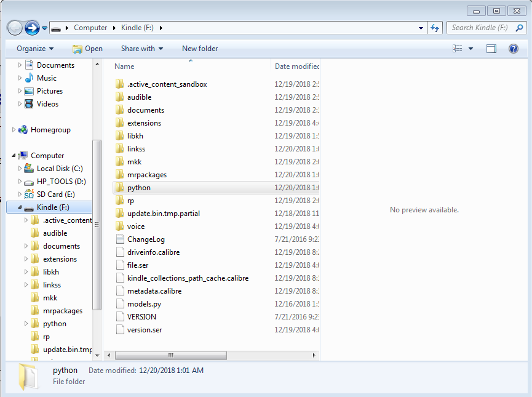
Task: Go forward with the blue arrow button
Action: pyautogui.click(x=32, y=28)
